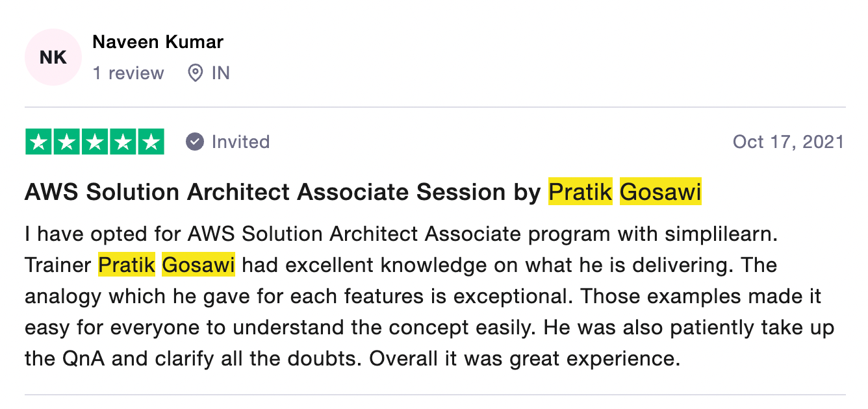Click the 'Overall it was great experience' sentence
Viewport: 868px width, 409px height.
[525, 358]
